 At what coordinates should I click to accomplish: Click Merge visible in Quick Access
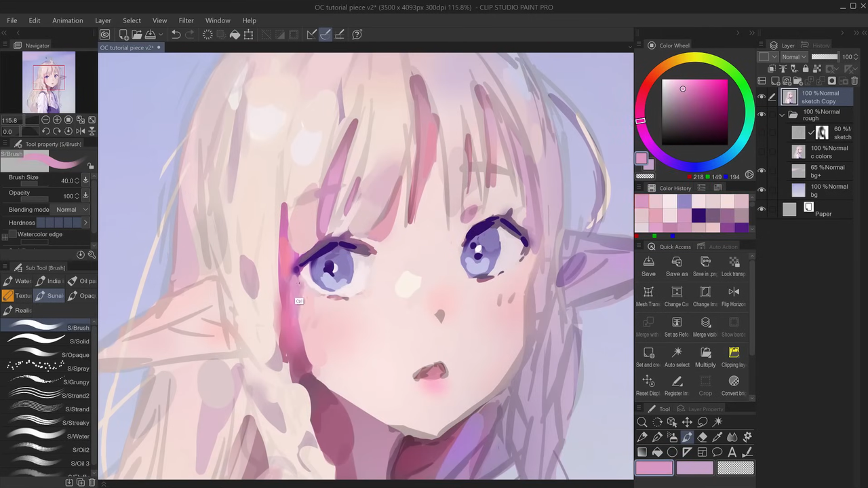[705, 327]
